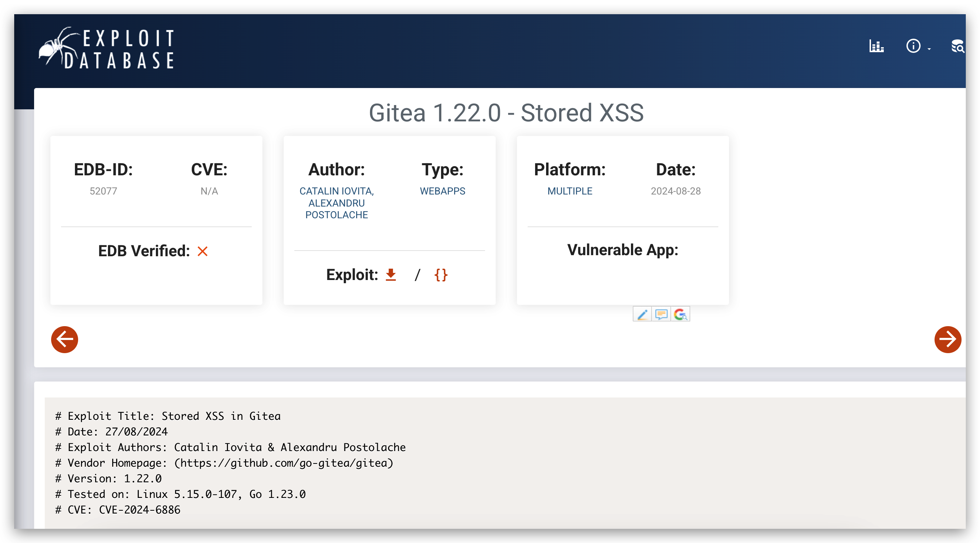
Task: Open the search exploit database icon
Action: [x=958, y=46]
